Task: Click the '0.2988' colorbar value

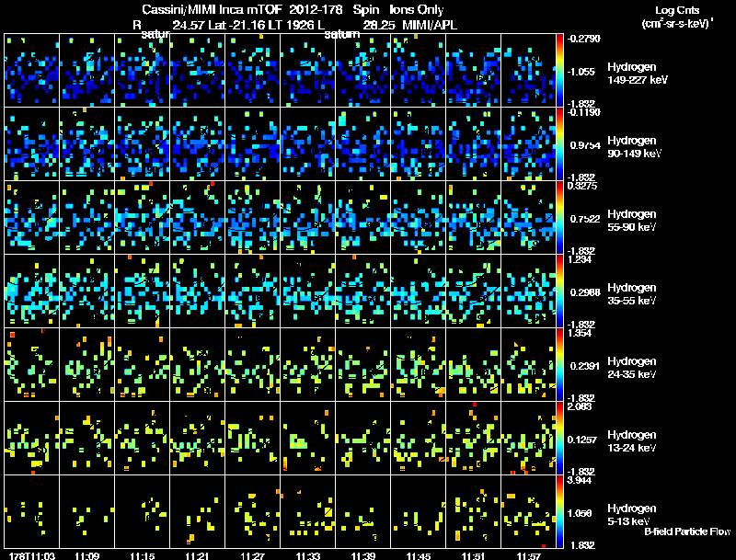Action: [x=585, y=292]
